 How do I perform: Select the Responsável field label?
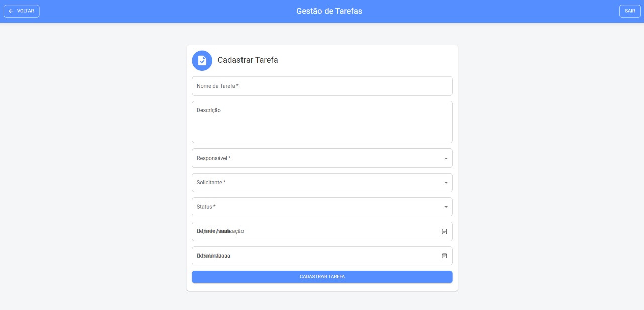pyautogui.click(x=213, y=158)
